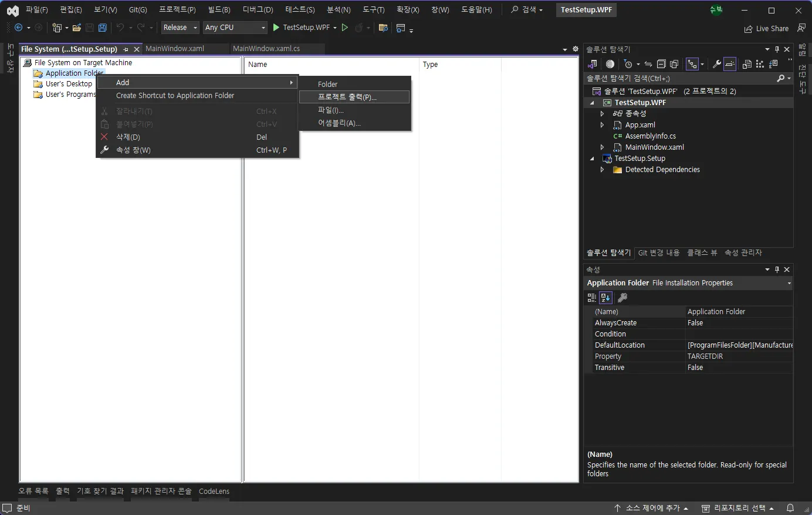This screenshot has height=515, width=812.
Task: Open the Release configuration dropdown
Action: (x=180, y=28)
